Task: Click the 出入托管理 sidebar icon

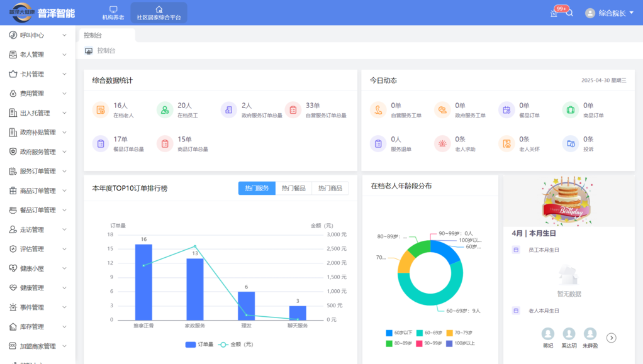Action: tap(13, 113)
